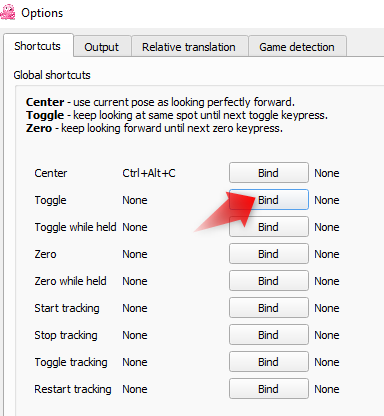Image resolution: width=384 pixels, height=416 pixels.
Task: Select the Shortcuts tab
Action: coord(38,46)
